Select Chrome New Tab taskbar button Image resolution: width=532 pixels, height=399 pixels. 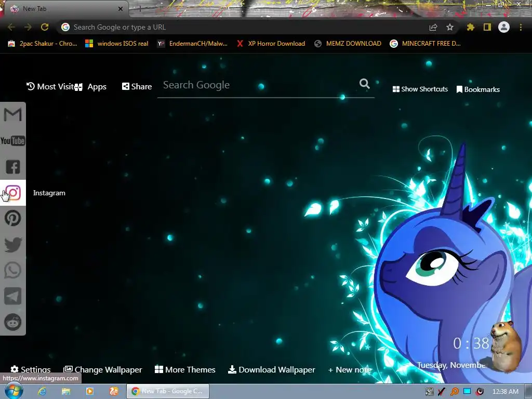pyautogui.click(x=168, y=391)
